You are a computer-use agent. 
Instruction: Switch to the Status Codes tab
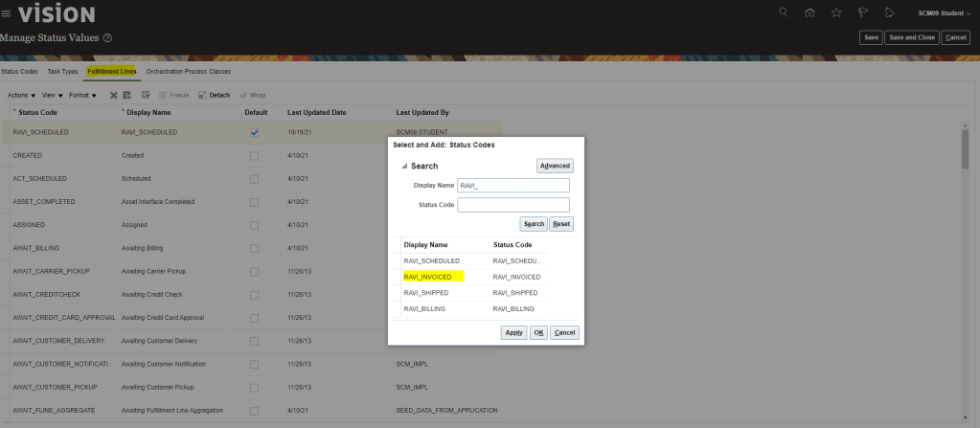(19, 71)
